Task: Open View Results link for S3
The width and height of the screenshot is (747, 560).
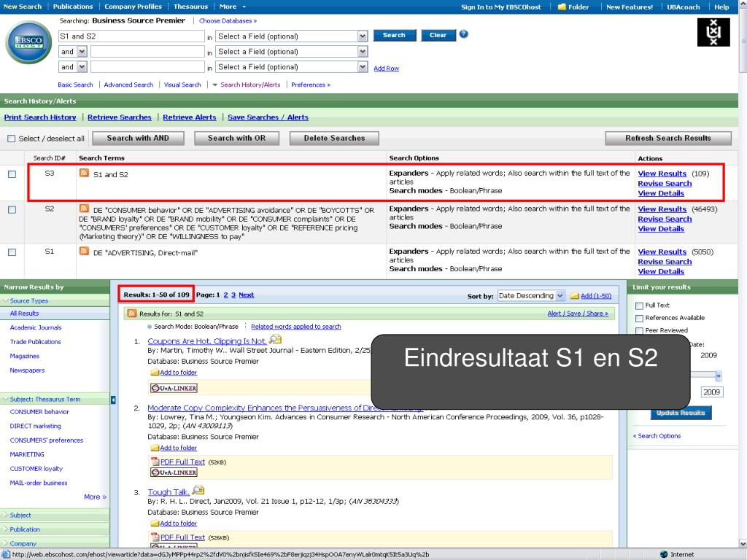Action: pos(662,174)
